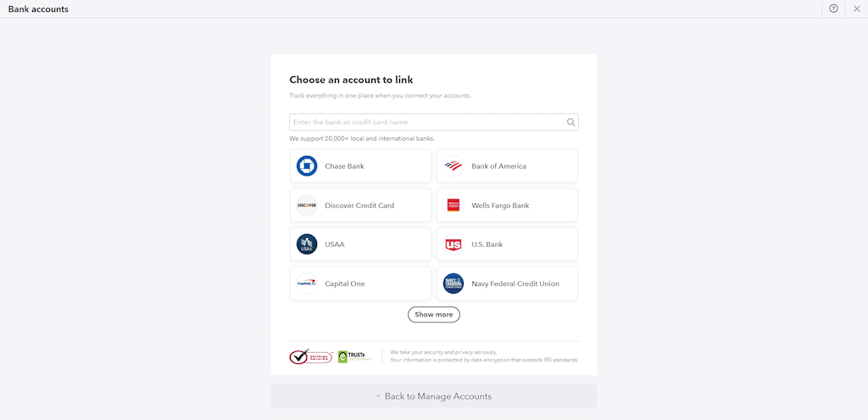The image size is (868, 420).
Task: Click the Chase Bank logo icon
Action: 307,166
